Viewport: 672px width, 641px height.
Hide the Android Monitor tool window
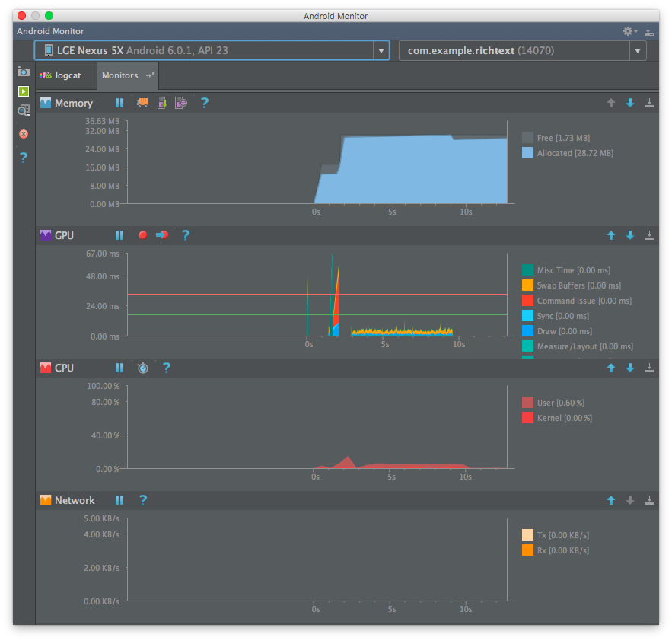coord(649,31)
